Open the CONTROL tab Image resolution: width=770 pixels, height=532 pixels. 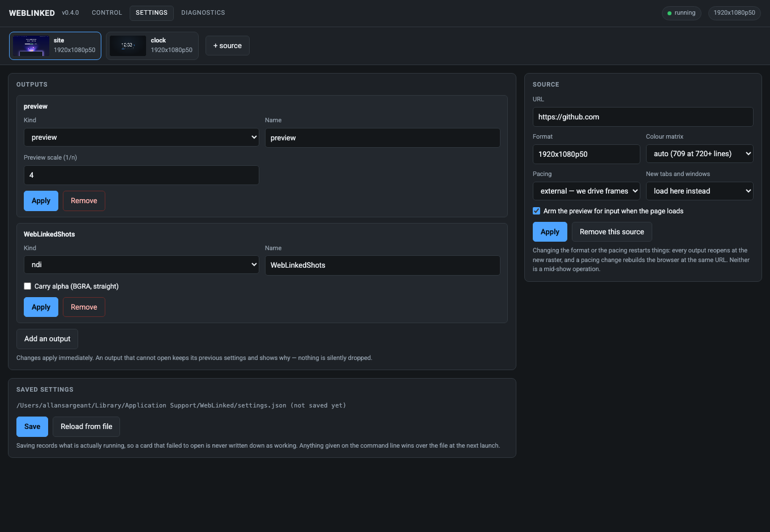106,12
